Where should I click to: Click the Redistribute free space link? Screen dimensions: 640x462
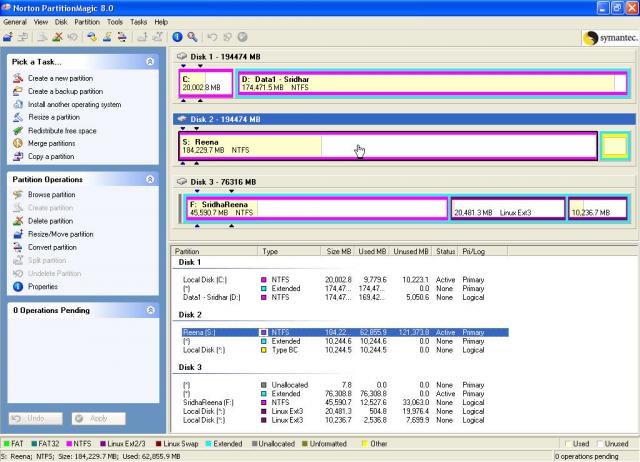tap(62, 131)
